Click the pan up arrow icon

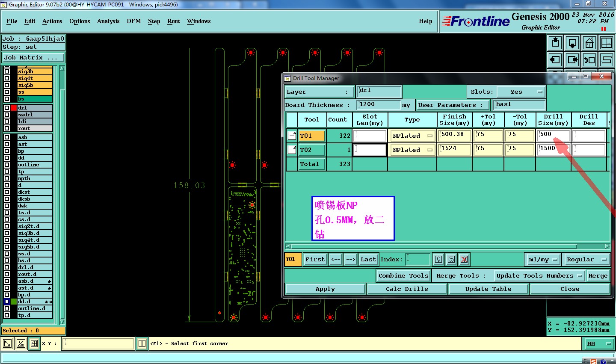(x=555, y=43)
